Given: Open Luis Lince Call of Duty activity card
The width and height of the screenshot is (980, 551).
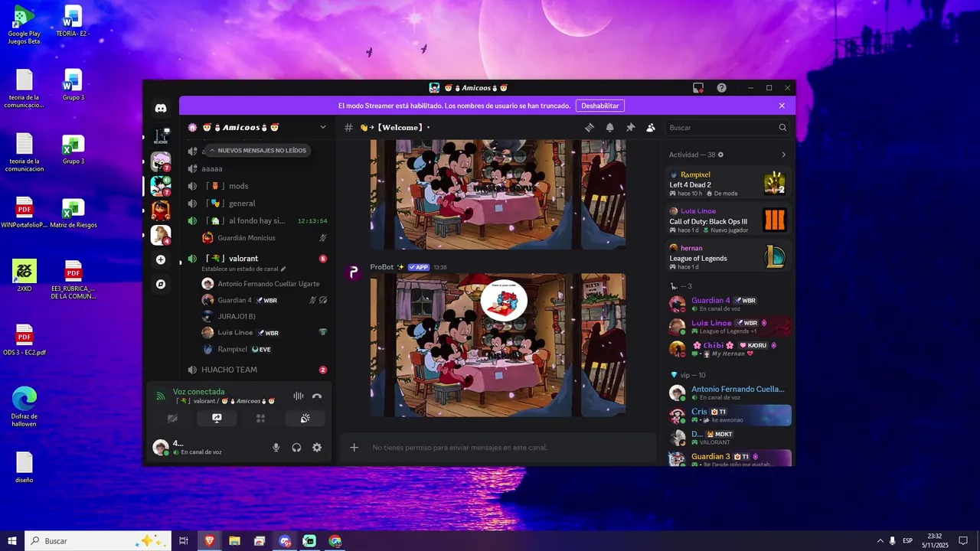Looking at the screenshot, I should [x=727, y=220].
